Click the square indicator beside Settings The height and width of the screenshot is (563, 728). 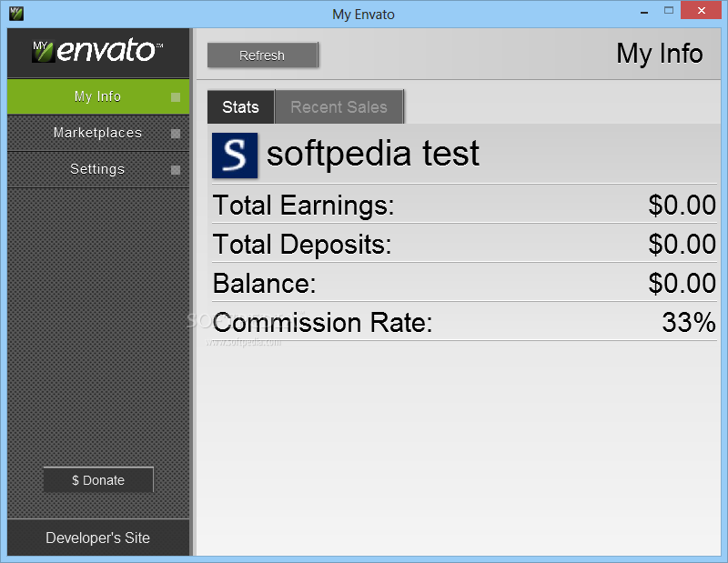click(176, 170)
